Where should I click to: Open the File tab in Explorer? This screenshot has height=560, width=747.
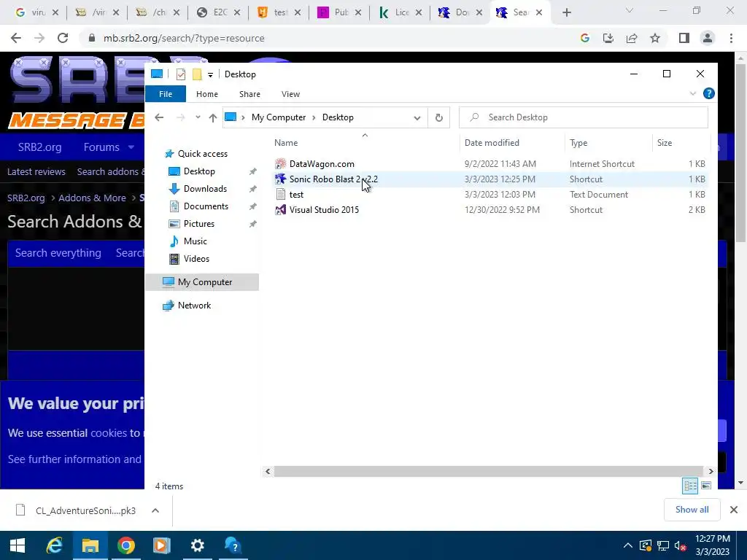pyautogui.click(x=166, y=94)
